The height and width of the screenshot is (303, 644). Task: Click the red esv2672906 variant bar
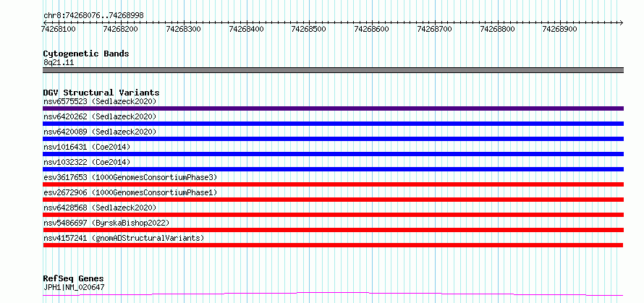pyautogui.click(x=333, y=200)
